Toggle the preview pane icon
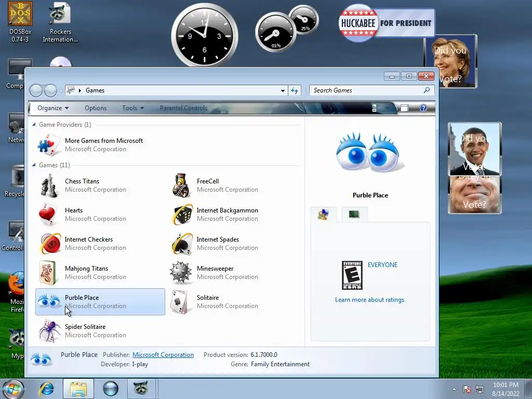This screenshot has height=399, width=532. [x=404, y=108]
